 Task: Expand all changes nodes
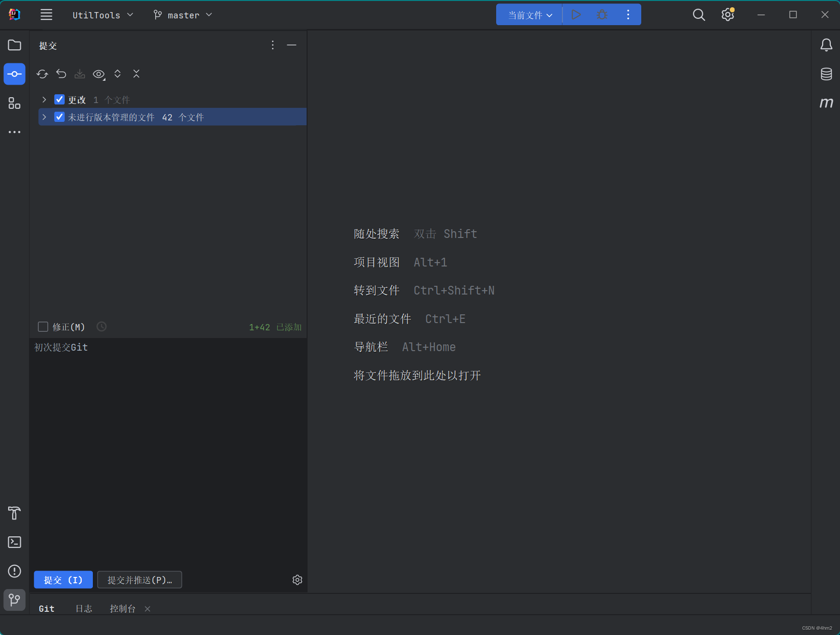[118, 74]
